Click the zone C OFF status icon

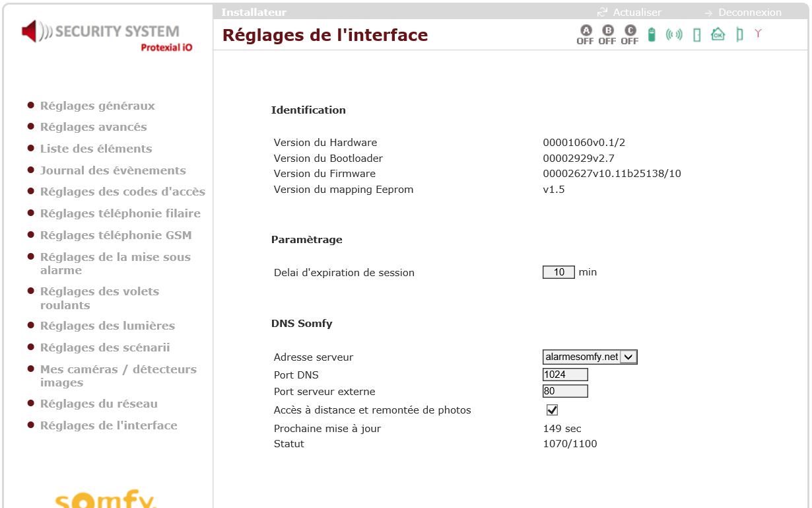point(630,35)
